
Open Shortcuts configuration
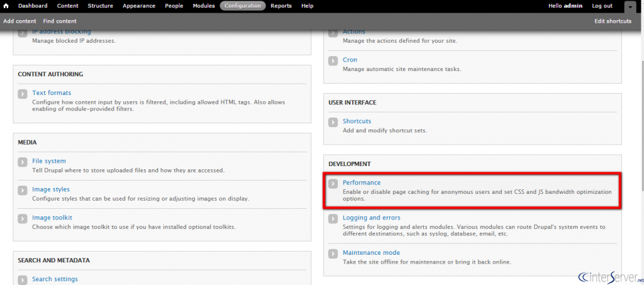click(357, 121)
